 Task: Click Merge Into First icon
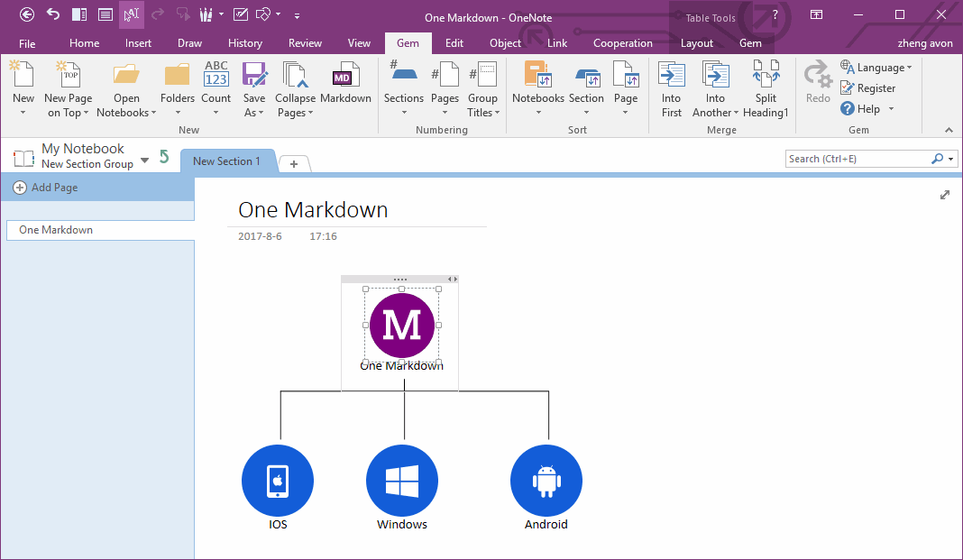coord(671,74)
